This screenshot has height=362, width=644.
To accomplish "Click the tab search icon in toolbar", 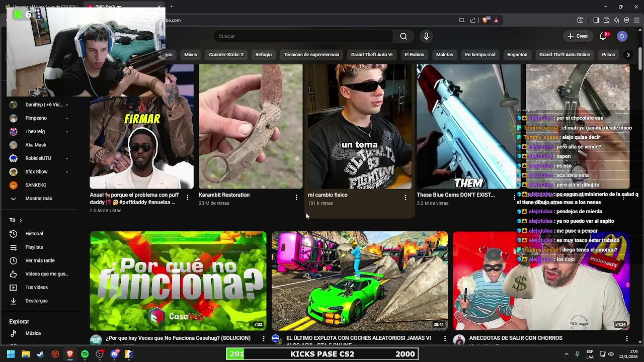I will coord(580,20).
